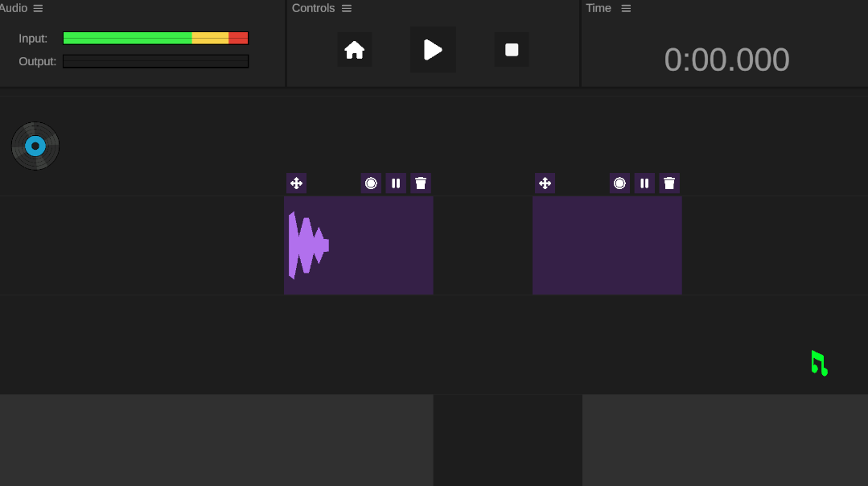The width and height of the screenshot is (868, 486).
Task: Delete the second clip using its trash icon
Action: tap(669, 183)
